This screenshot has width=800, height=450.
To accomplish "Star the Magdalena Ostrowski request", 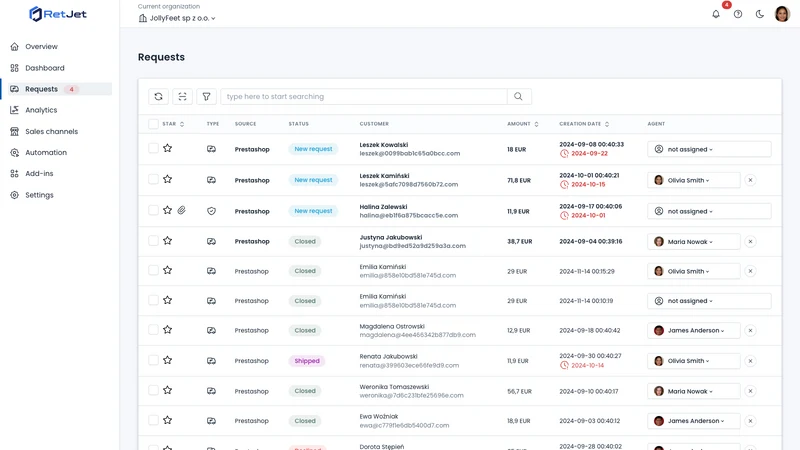I will [167, 330].
